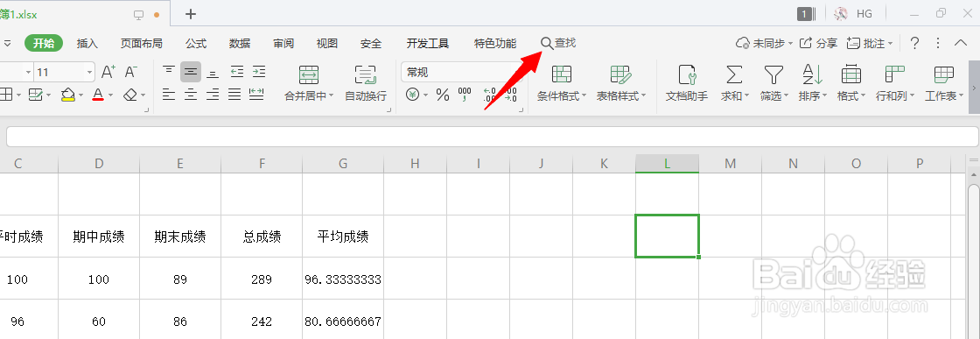Click the fill color bucket
The height and width of the screenshot is (339, 980).
[68, 95]
